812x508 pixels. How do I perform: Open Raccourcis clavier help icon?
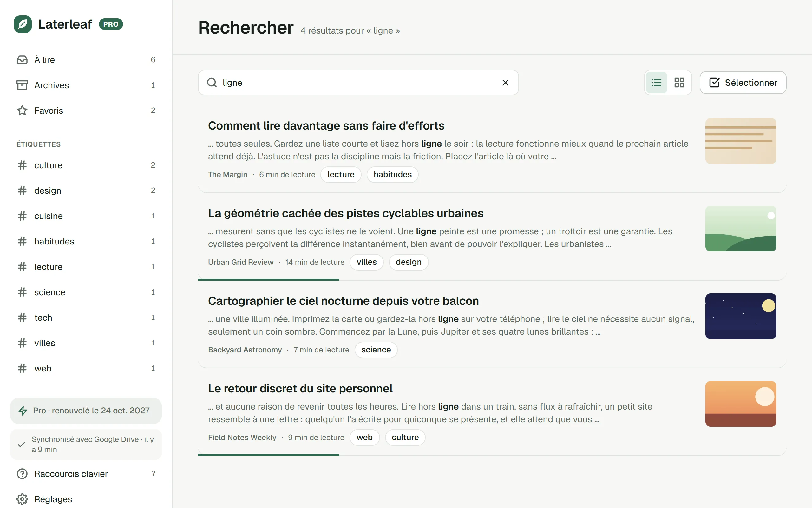pos(22,474)
